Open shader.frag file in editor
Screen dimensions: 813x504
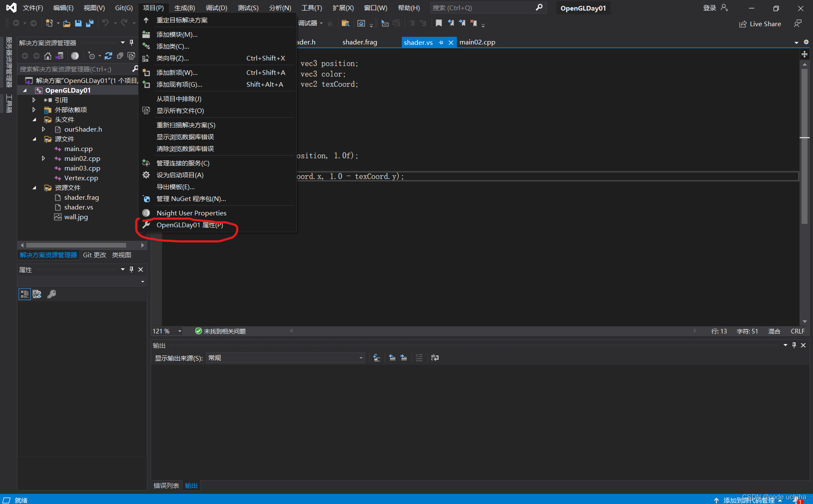pyautogui.click(x=359, y=42)
